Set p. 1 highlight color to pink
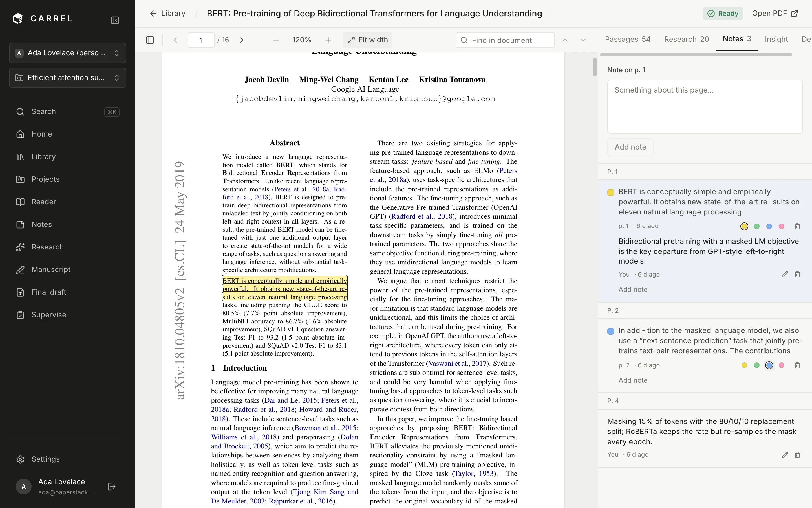 [x=782, y=226]
